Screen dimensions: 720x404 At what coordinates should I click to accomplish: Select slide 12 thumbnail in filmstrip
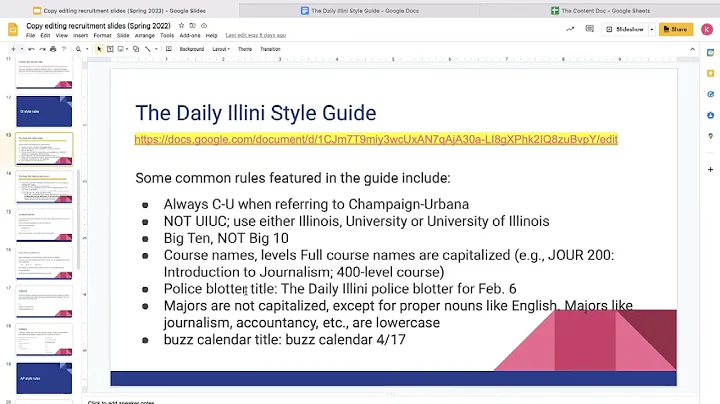(x=44, y=111)
